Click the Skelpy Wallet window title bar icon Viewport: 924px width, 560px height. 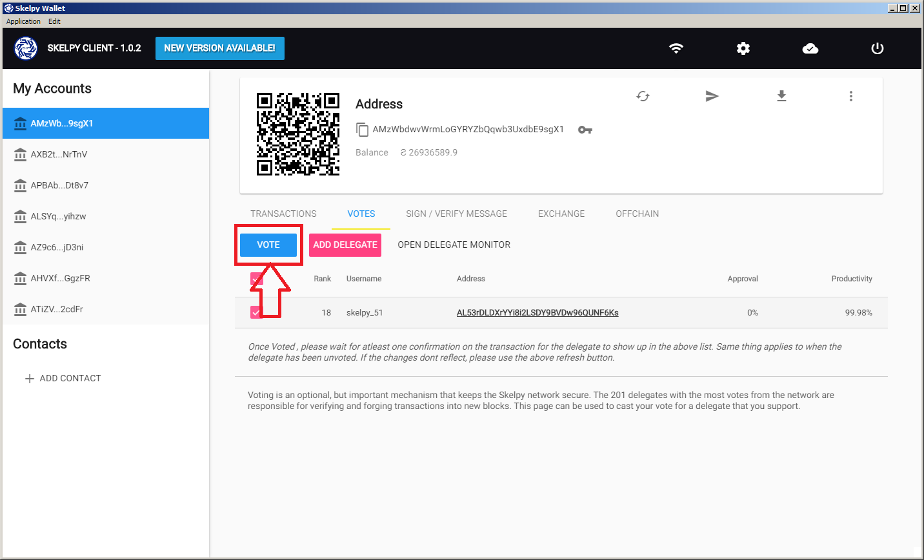coord(9,8)
